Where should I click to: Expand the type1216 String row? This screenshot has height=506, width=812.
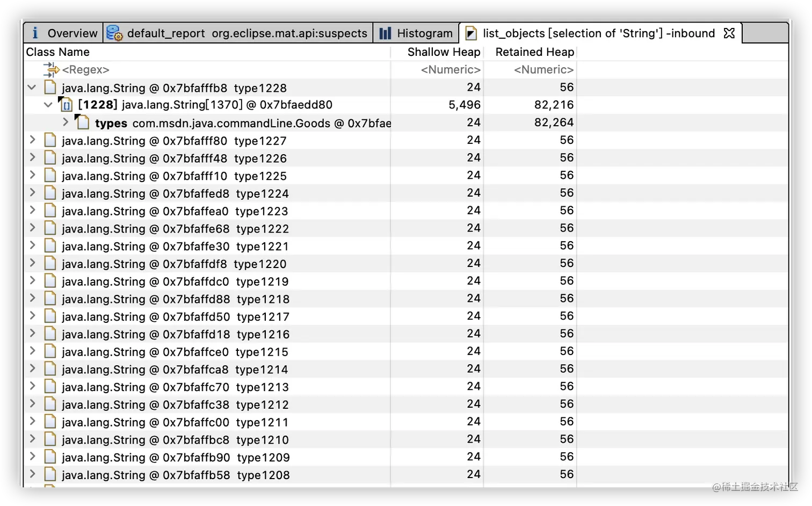[x=32, y=333]
